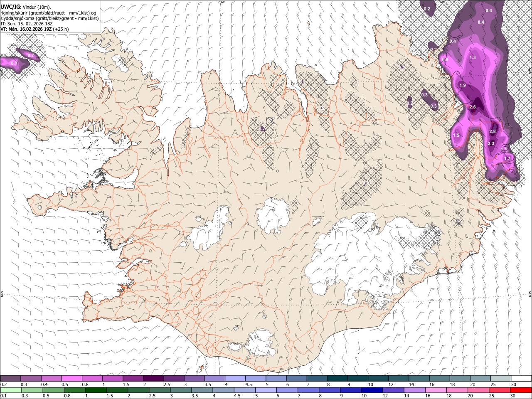Image resolution: width=532 pixels, height=399 pixels.
Task: Click the light pink swatch in lower rain legend
Action: pyautogui.click(x=435, y=390)
